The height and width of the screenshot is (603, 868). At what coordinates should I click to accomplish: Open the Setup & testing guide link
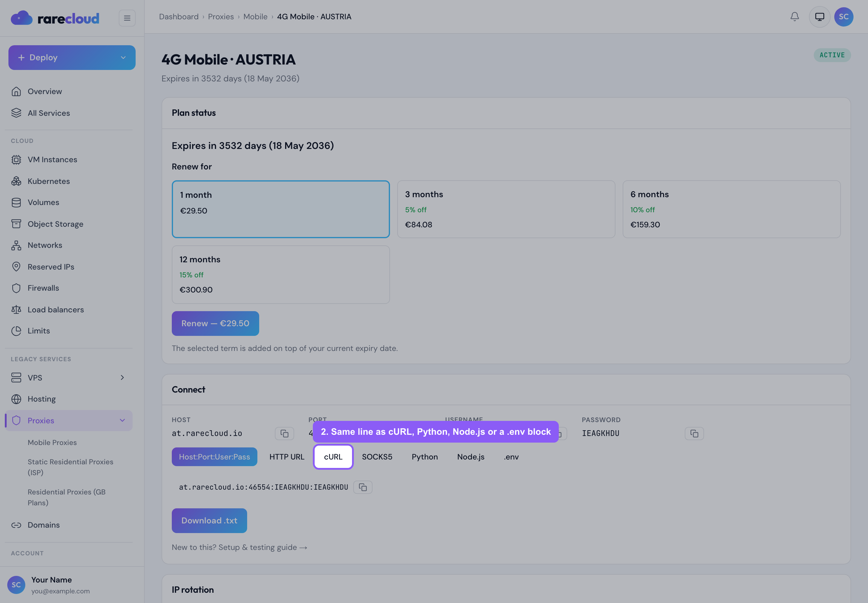(x=240, y=547)
